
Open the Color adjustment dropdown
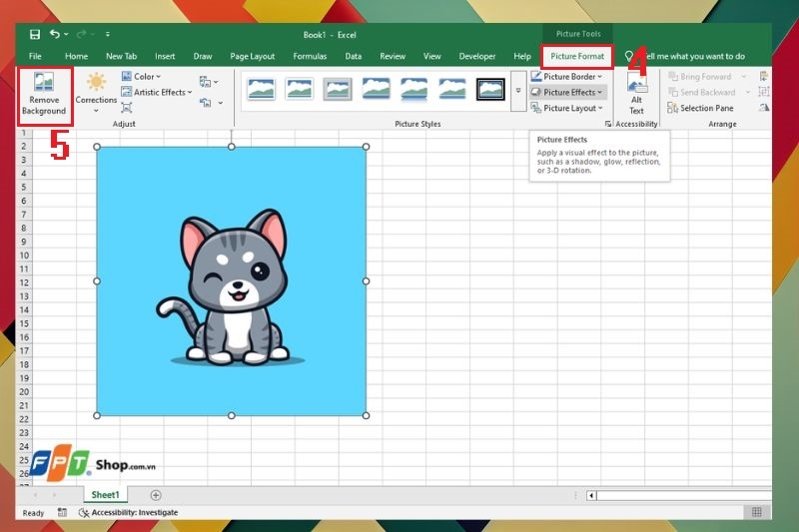point(142,77)
